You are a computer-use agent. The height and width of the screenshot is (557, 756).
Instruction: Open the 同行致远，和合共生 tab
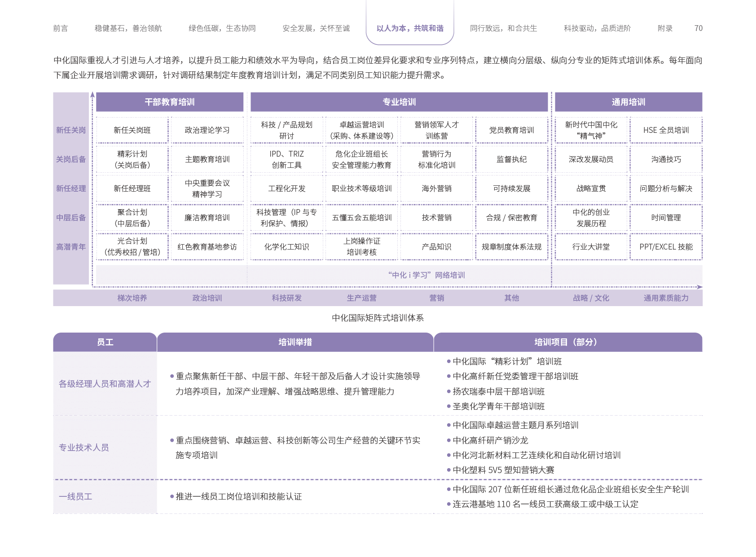click(503, 28)
